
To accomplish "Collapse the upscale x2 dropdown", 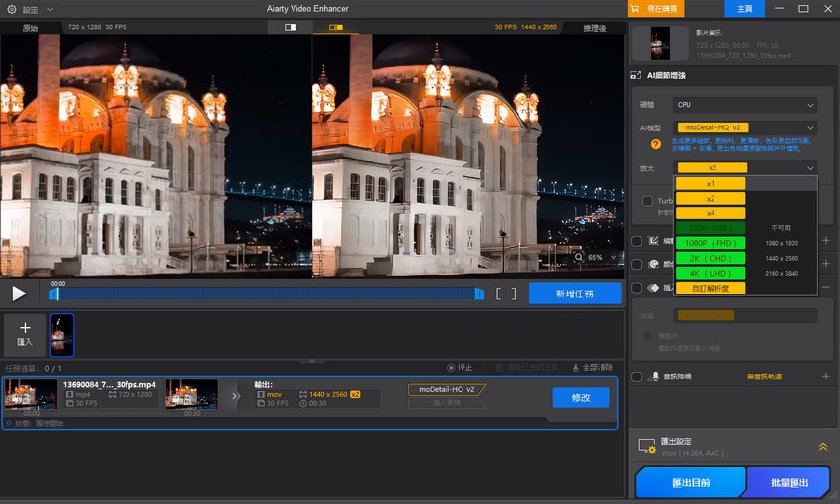I will [745, 168].
